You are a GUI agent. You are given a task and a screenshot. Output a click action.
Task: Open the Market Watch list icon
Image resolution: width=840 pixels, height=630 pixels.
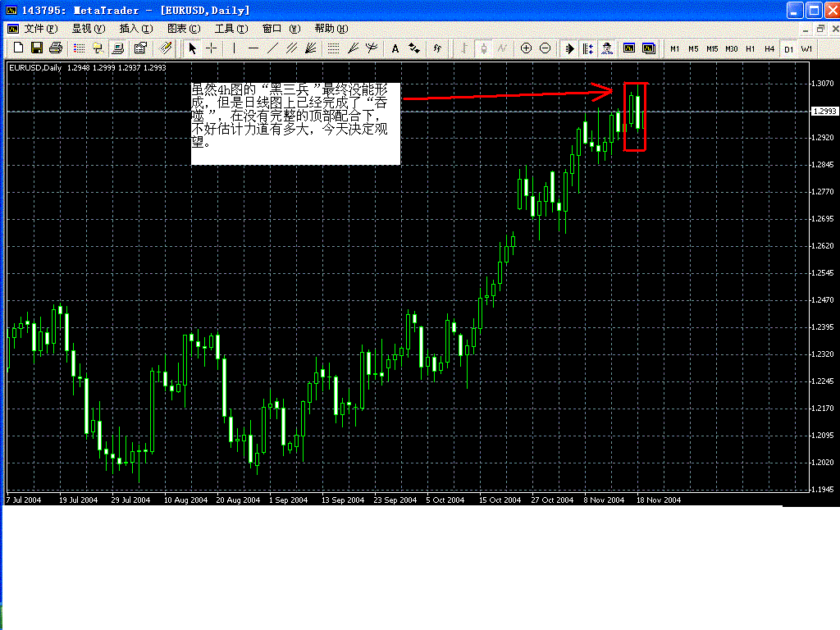pyautogui.click(x=80, y=48)
